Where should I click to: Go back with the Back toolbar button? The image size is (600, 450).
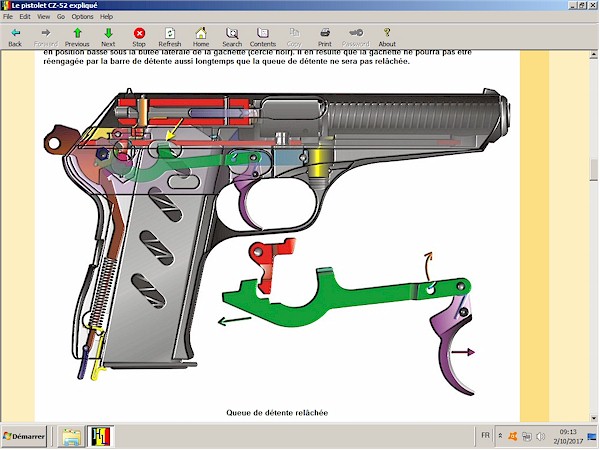[x=15, y=37]
